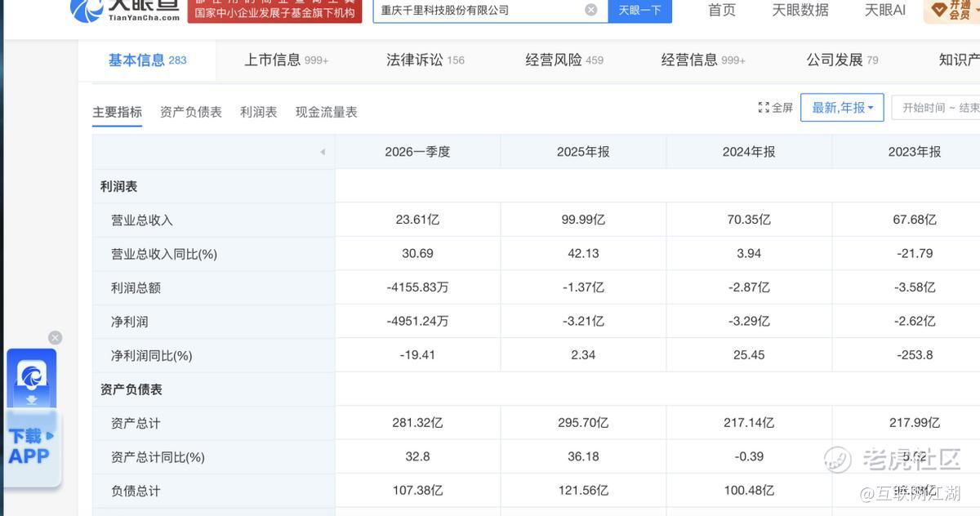Viewport: 980px width, 516px height.
Task: Switch to the 经营信息 tab
Action: click(703, 60)
